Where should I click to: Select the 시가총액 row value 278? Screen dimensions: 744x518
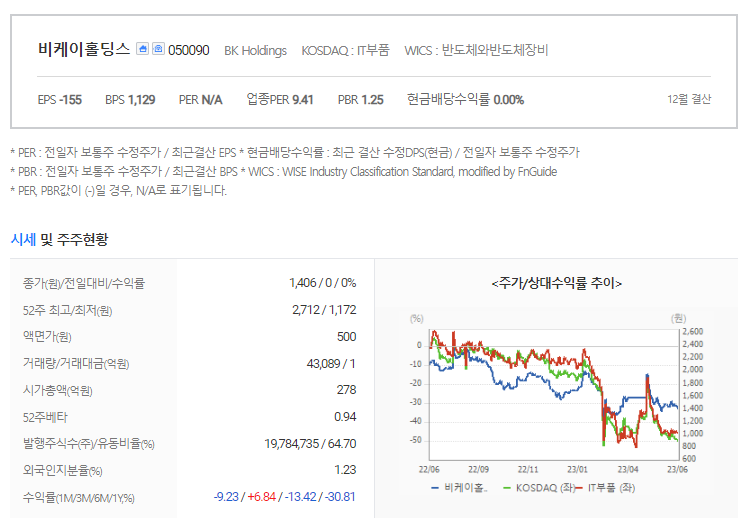(x=346, y=390)
